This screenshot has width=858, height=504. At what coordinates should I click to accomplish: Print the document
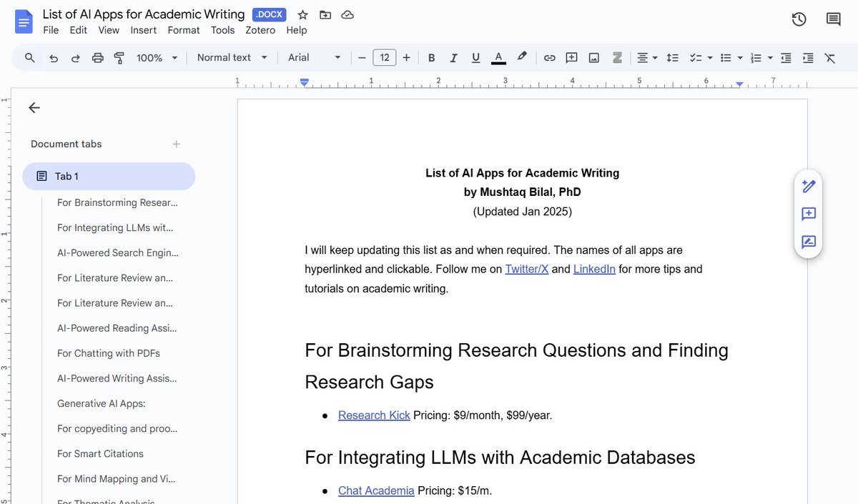[x=98, y=58]
